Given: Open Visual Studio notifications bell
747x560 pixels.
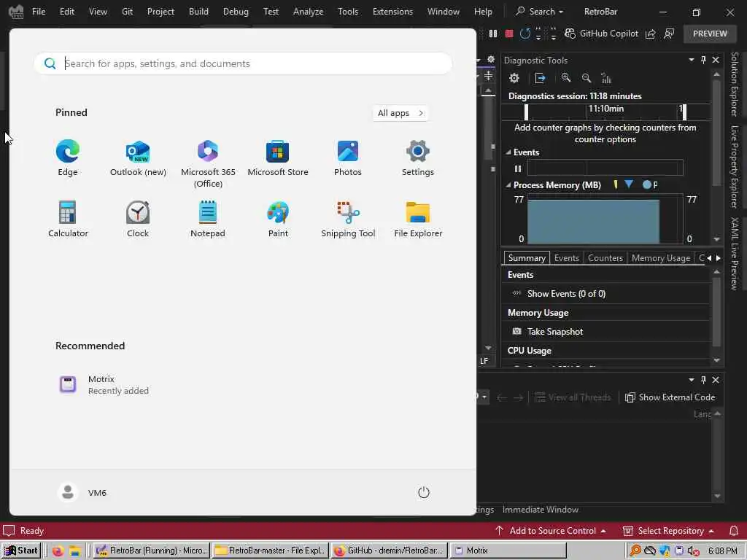Looking at the screenshot, I should [734, 531].
